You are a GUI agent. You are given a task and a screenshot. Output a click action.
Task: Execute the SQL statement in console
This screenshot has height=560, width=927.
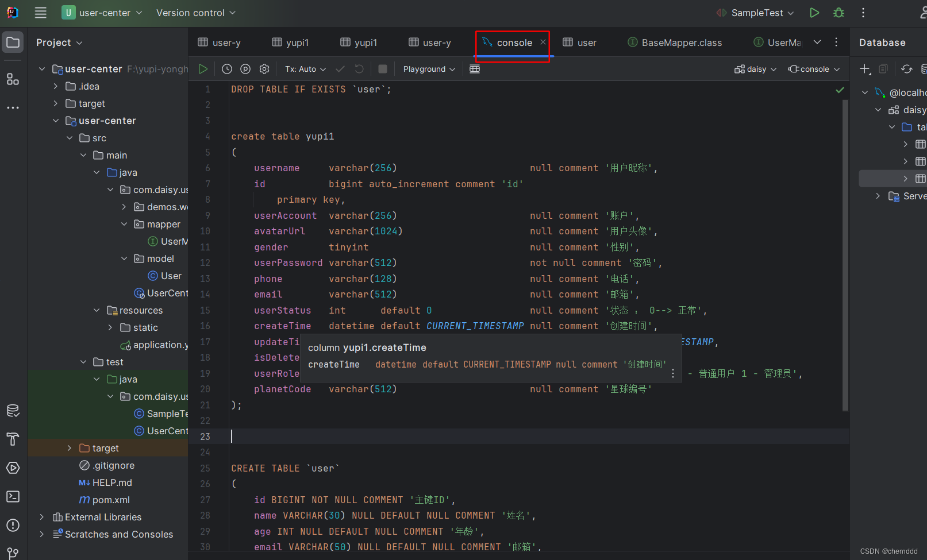[x=203, y=69]
